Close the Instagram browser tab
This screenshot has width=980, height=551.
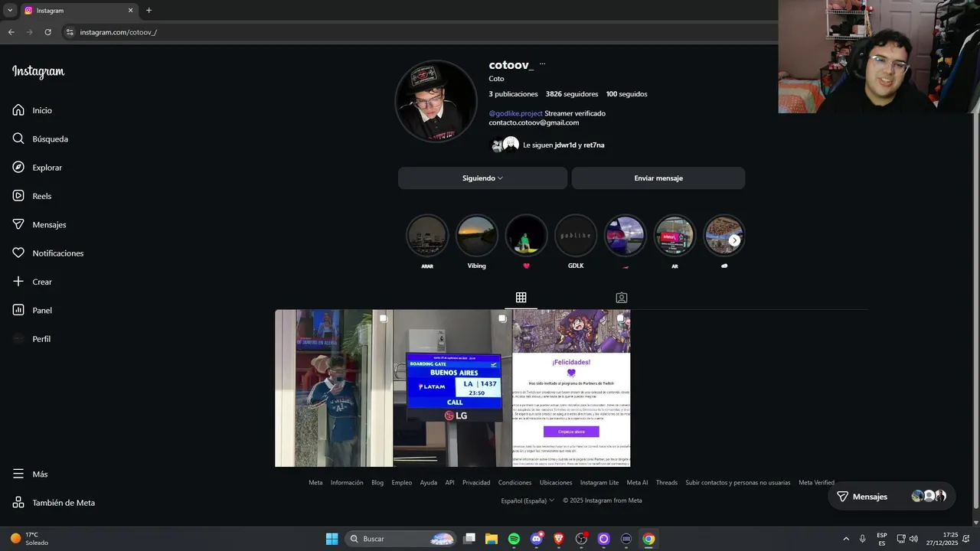(130, 11)
